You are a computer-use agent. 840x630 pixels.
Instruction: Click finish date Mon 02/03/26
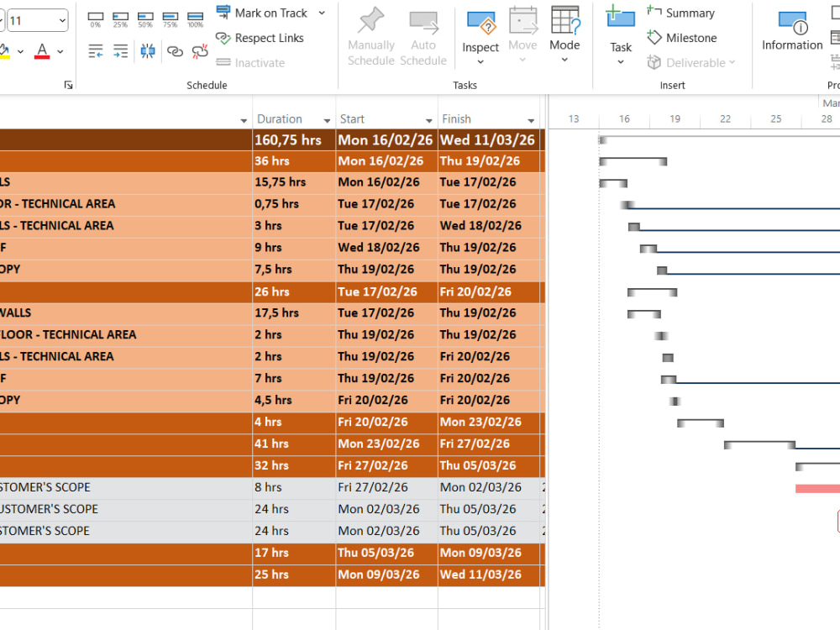point(489,487)
